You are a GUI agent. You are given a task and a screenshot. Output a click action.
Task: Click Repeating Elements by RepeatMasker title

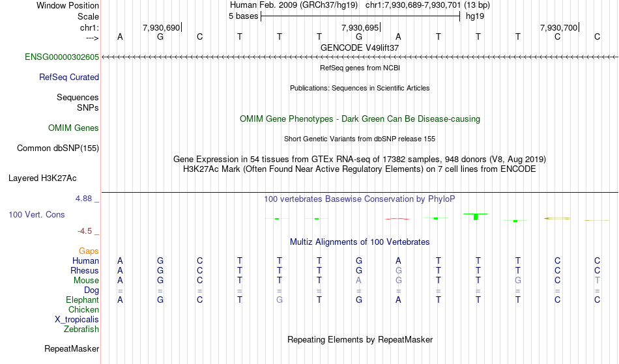coord(360,340)
